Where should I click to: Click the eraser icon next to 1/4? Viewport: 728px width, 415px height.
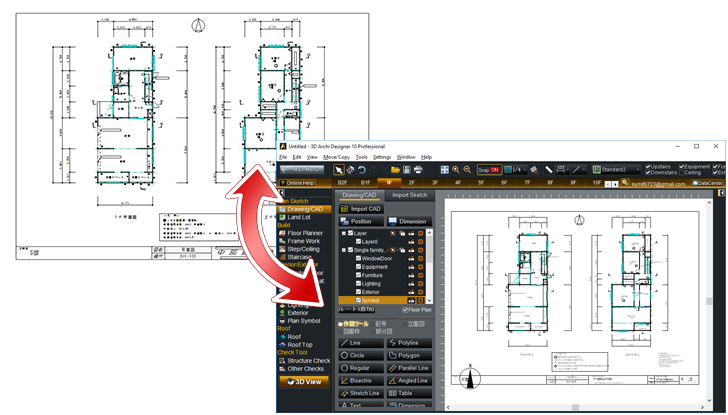pos(534,170)
